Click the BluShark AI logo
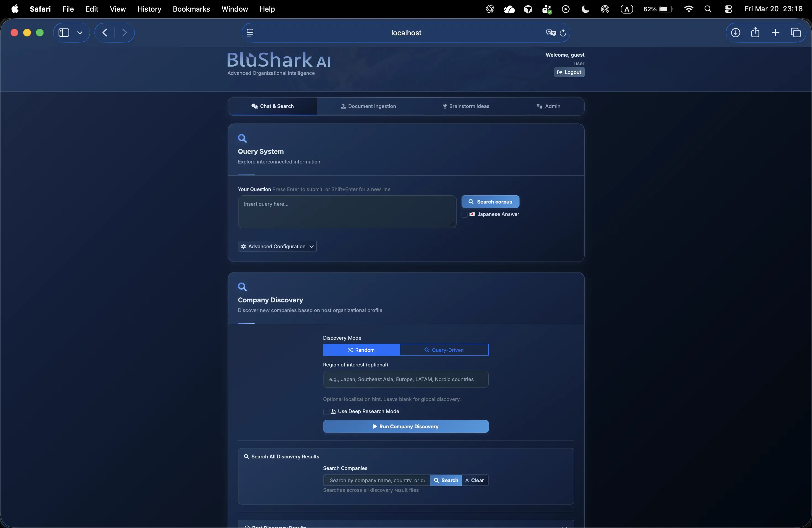Screen dimensions: 812x528 pyautogui.click(x=279, y=60)
